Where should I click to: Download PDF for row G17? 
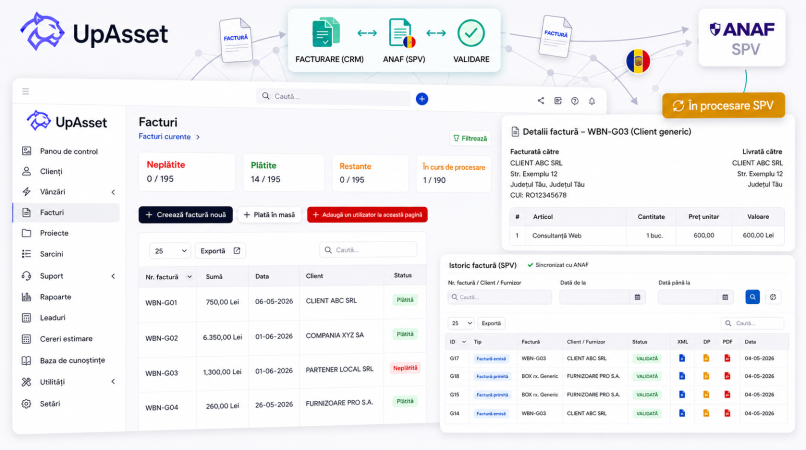coord(727,358)
